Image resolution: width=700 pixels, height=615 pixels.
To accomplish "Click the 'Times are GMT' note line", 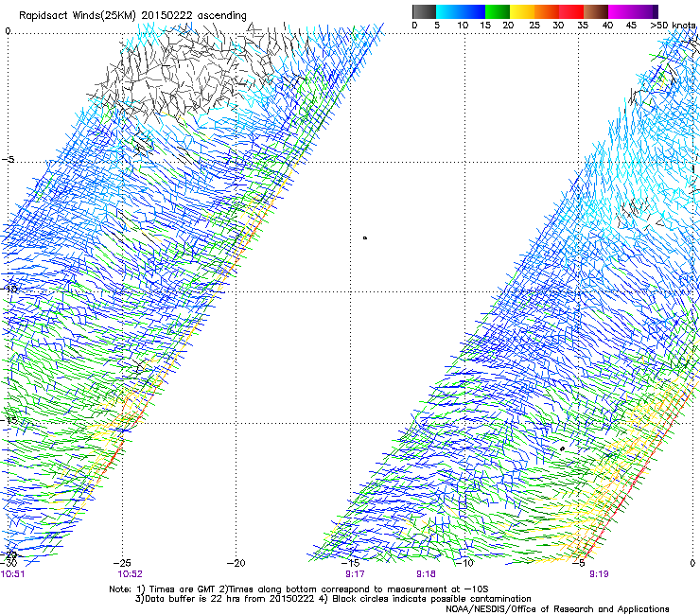I will pyautogui.click(x=298, y=589).
